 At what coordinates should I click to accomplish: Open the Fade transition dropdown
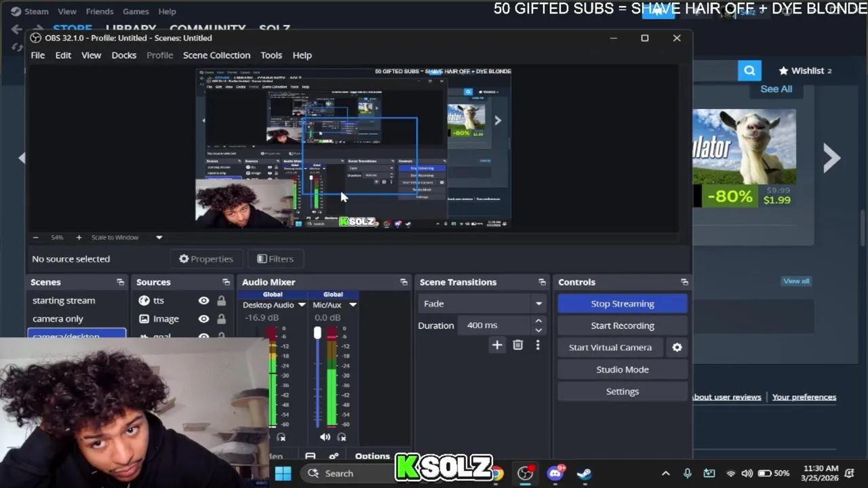click(x=482, y=304)
